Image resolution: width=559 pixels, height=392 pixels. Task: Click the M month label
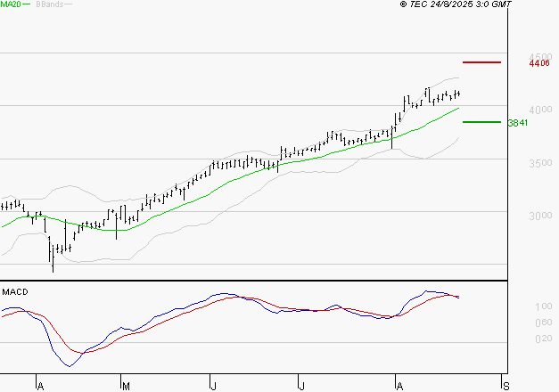coord(126,387)
